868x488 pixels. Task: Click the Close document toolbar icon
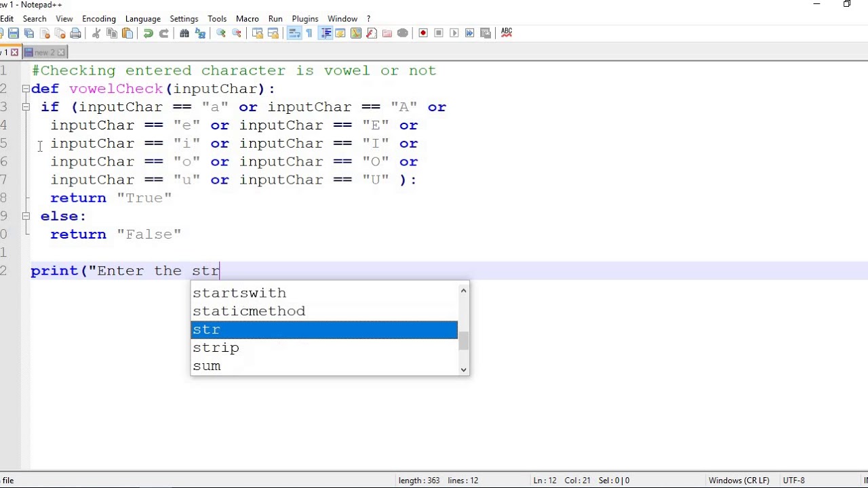coord(44,33)
